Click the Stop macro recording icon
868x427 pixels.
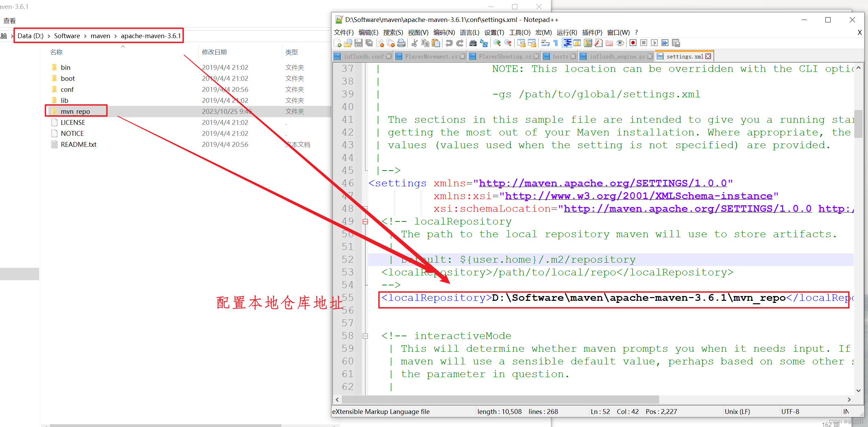(x=644, y=43)
